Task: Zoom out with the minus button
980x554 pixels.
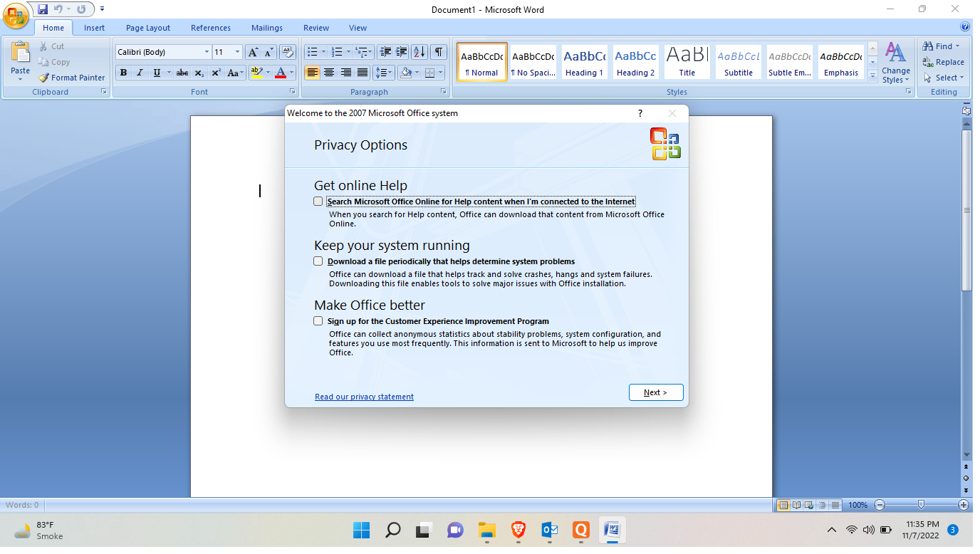Action: coord(880,505)
